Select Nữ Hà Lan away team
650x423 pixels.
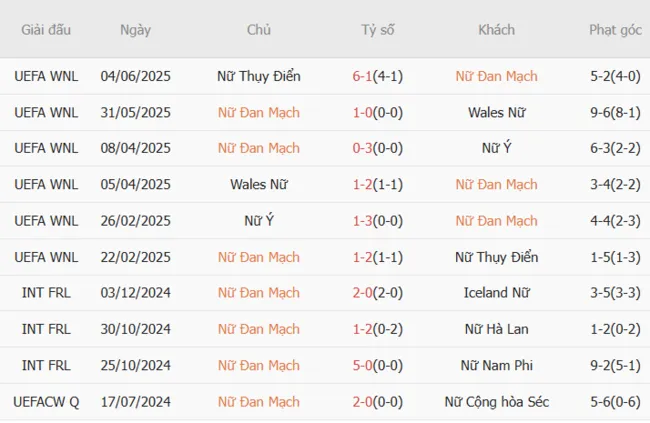496,329
